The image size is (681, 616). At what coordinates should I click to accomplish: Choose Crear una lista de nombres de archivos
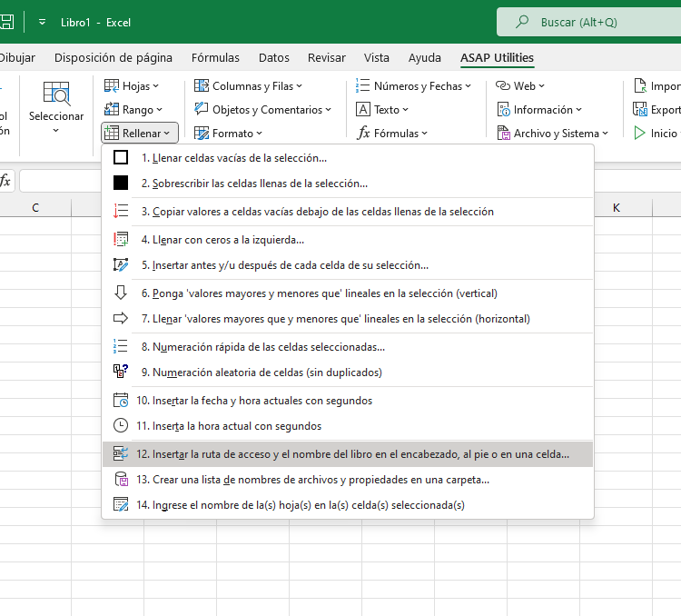coord(348,480)
